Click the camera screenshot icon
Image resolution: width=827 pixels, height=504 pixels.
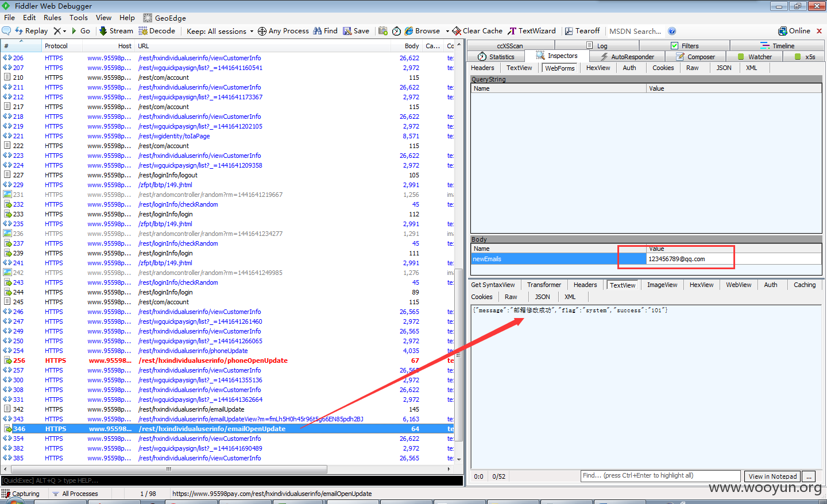[x=383, y=31]
